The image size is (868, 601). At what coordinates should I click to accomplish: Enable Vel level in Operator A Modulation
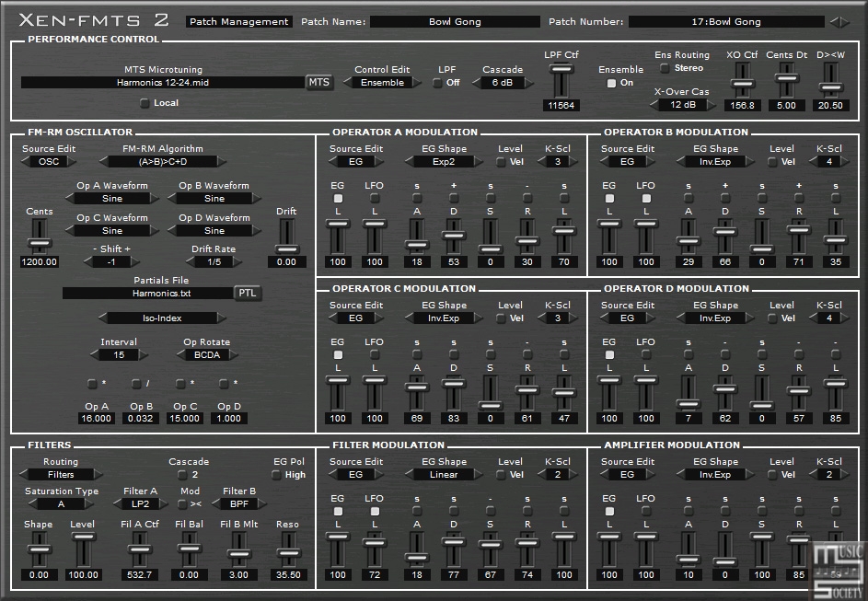tap(501, 162)
